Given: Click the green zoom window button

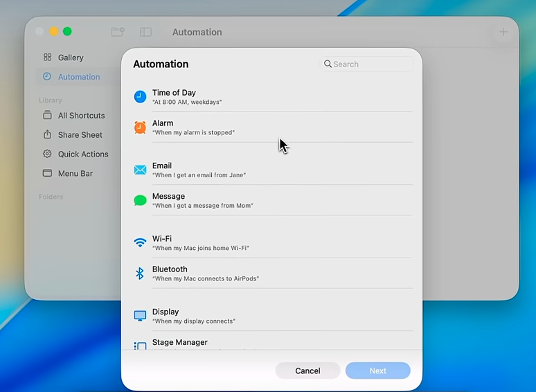Looking at the screenshot, I should pyautogui.click(x=67, y=31).
